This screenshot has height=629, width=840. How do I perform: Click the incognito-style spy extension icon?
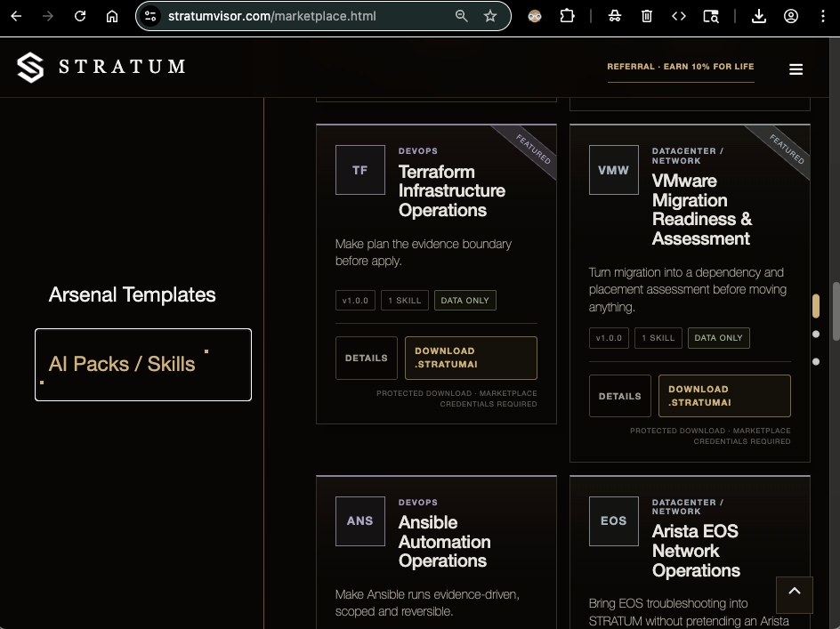click(x=615, y=16)
